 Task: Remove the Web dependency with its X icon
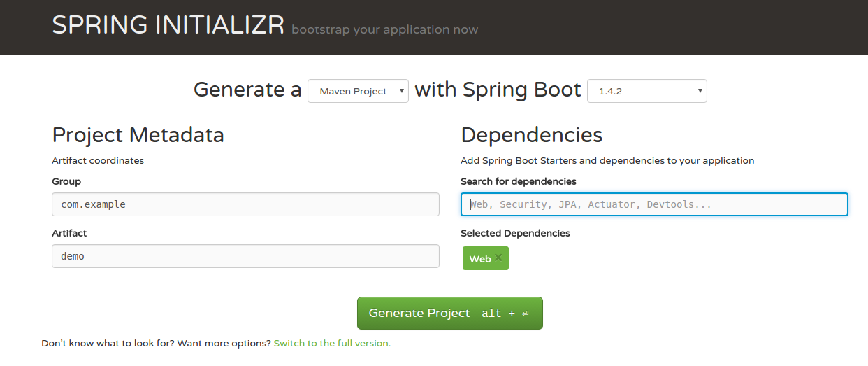[x=498, y=258]
